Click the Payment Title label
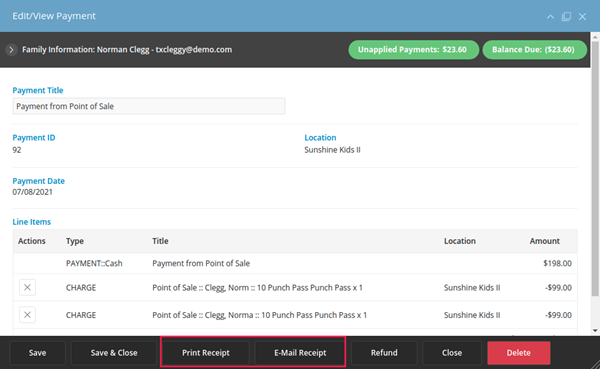 [38, 90]
